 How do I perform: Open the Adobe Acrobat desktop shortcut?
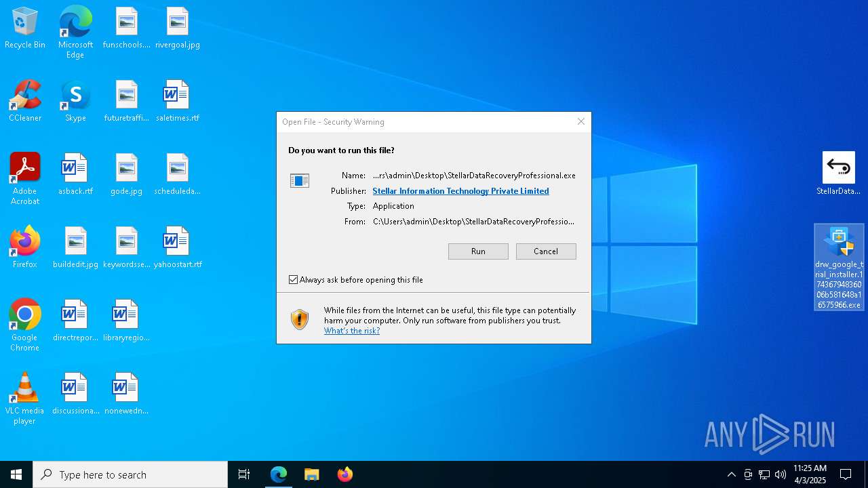pyautogui.click(x=25, y=179)
